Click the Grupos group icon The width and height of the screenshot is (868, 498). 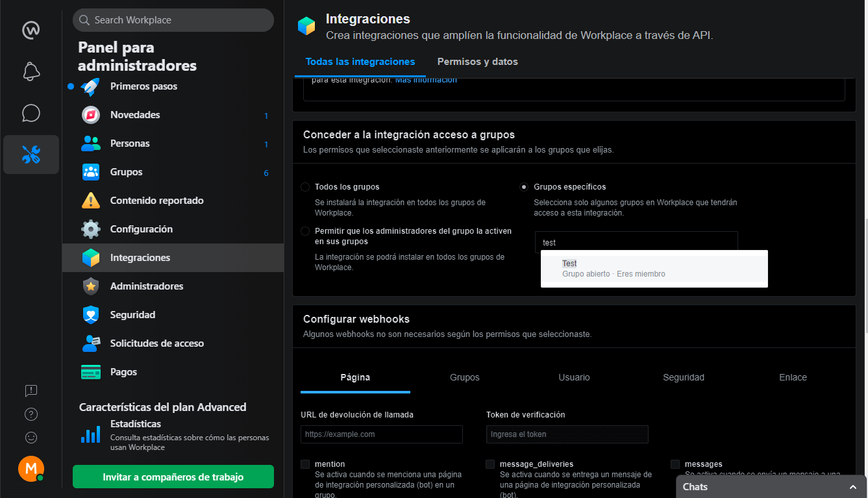point(91,172)
